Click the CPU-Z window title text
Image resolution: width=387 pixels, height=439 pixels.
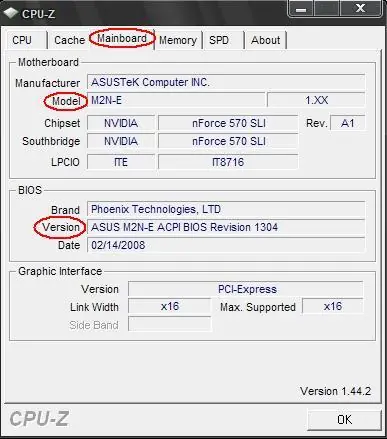point(38,14)
